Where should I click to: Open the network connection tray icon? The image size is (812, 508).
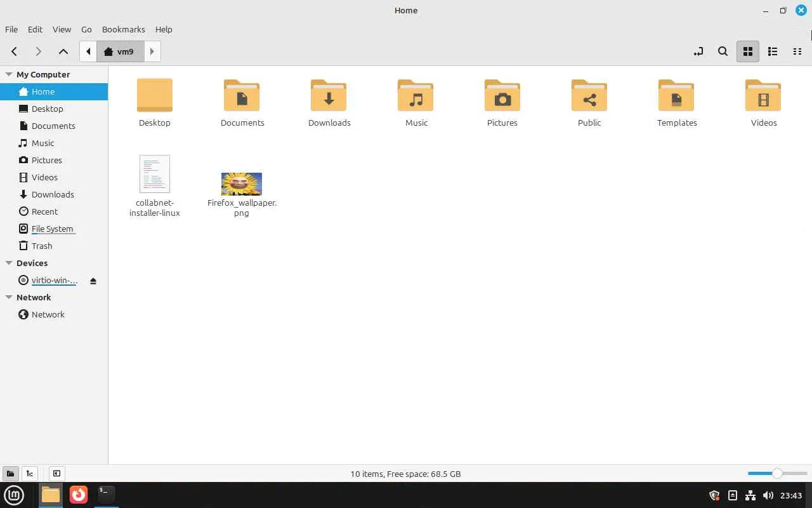[x=750, y=495]
